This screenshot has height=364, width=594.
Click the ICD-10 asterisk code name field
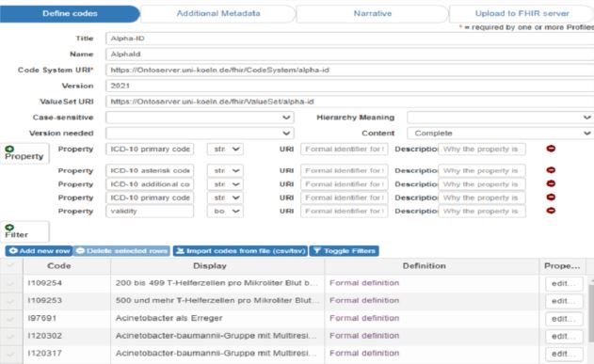[150, 170]
